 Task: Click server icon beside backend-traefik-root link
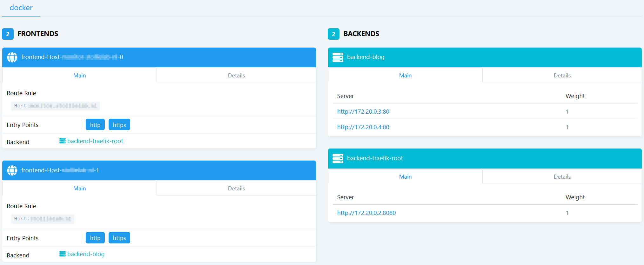click(62, 141)
